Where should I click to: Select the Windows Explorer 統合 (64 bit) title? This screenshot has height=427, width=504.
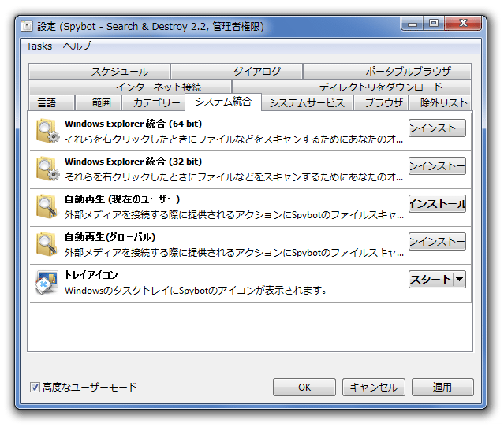[x=133, y=124]
